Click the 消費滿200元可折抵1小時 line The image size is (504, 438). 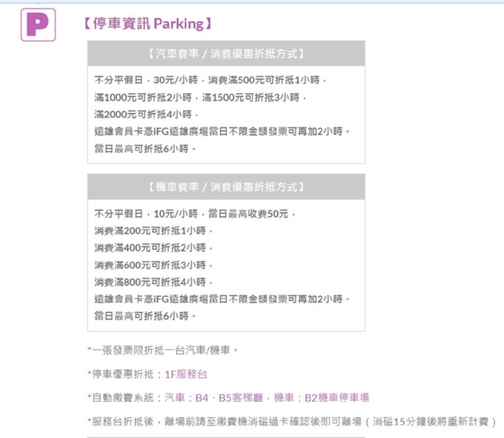point(154,231)
